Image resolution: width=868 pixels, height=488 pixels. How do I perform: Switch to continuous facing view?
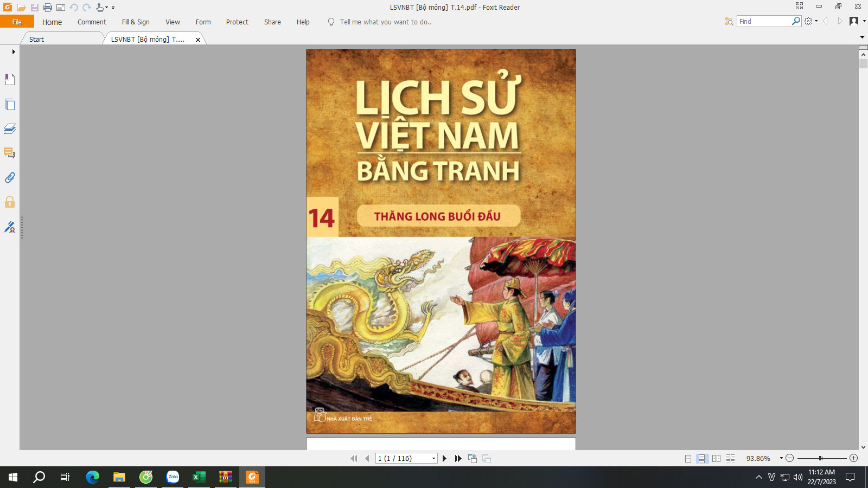point(730,459)
